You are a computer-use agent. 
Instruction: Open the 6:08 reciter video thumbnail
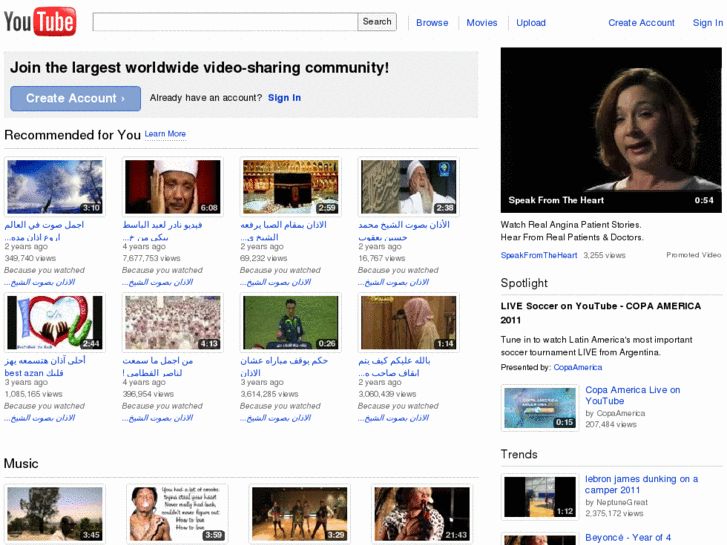click(x=173, y=187)
